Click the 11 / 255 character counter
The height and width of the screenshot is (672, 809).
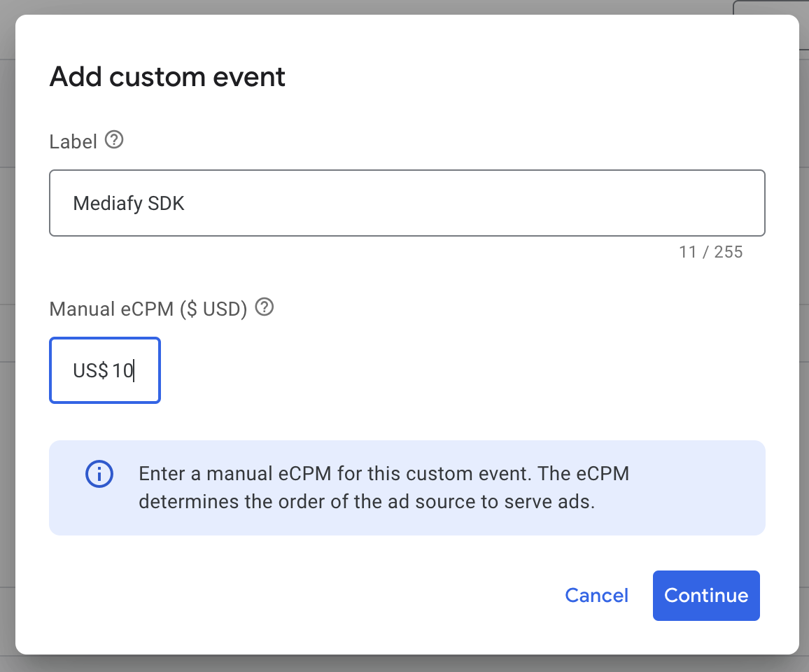(710, 252)
